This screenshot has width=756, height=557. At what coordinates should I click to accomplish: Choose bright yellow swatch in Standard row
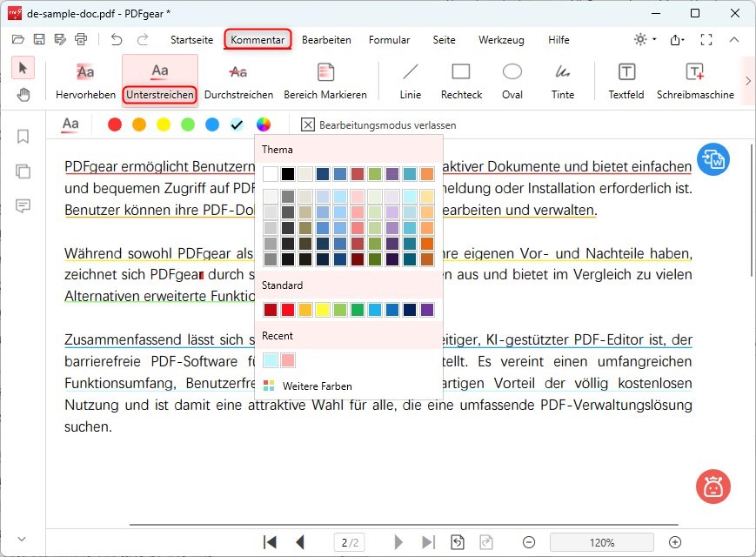[323, 309]
